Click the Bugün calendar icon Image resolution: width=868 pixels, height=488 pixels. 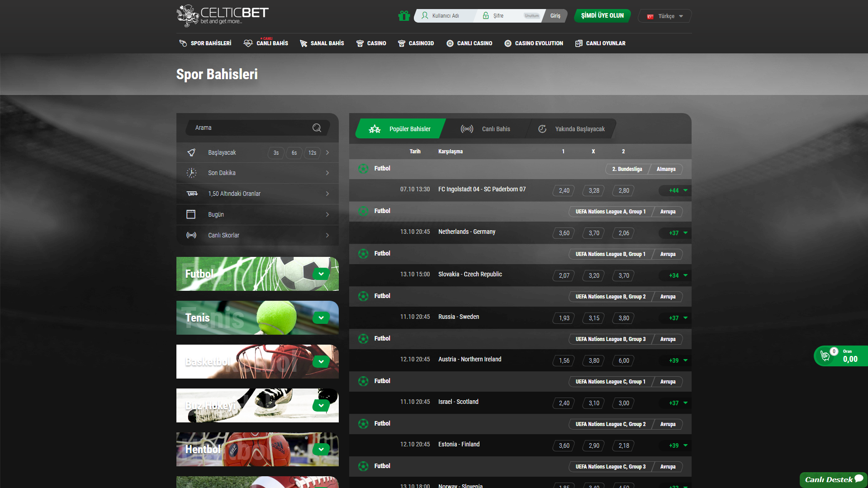click(191, 214)
